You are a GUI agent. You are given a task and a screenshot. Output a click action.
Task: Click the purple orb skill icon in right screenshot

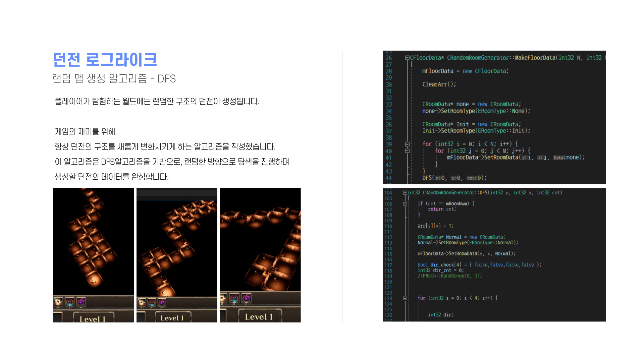(247, 298)
